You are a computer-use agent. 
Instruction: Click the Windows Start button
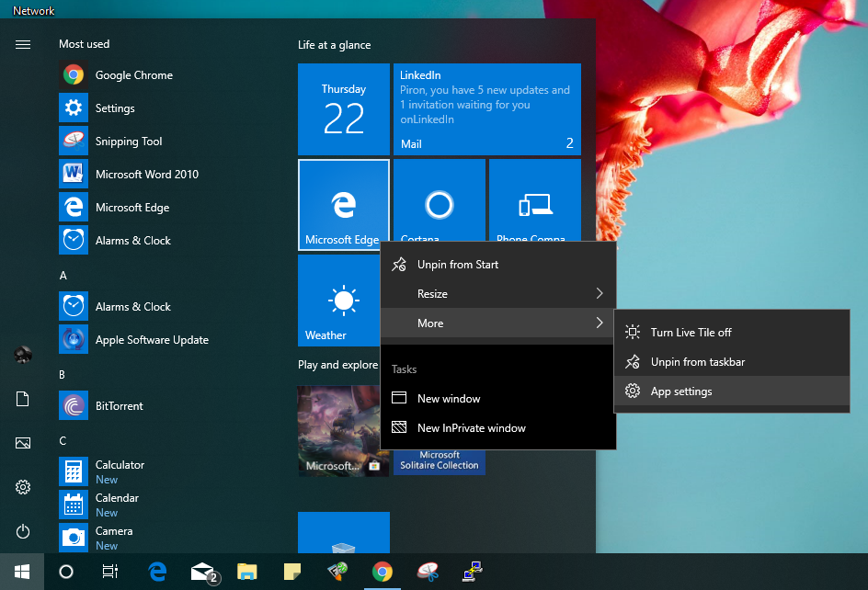[x=21, y=572]
